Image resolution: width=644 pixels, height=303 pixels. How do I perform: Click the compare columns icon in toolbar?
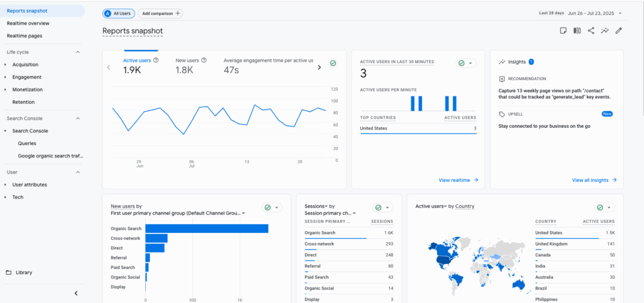577,30
